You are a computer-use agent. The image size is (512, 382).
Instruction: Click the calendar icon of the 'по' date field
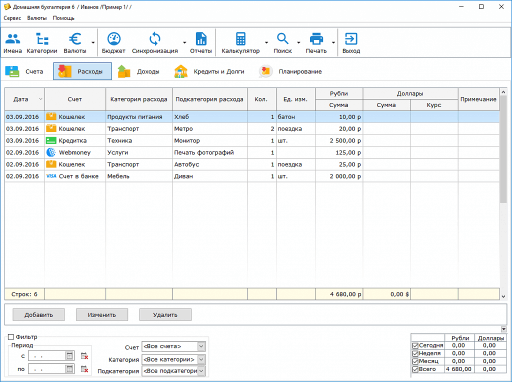click(69, 369)
